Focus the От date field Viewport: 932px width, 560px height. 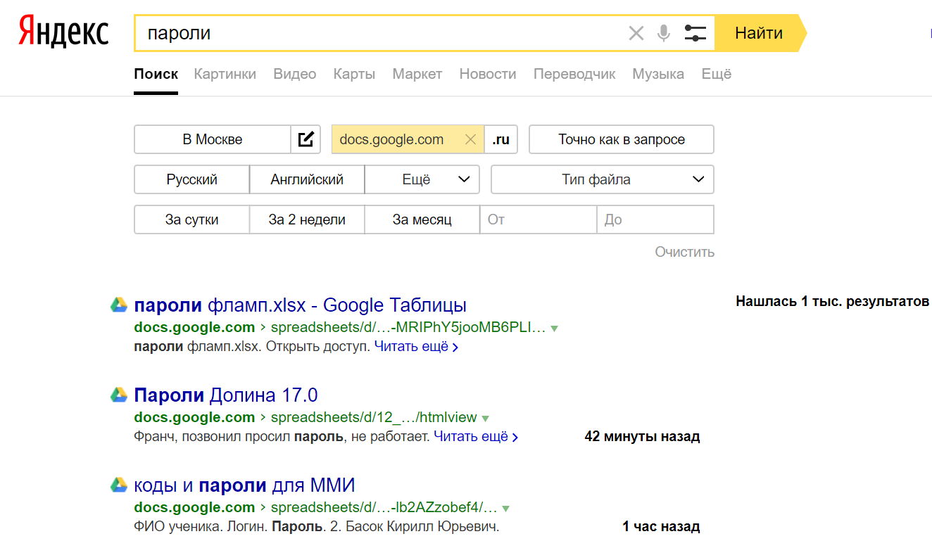(539, 219)
